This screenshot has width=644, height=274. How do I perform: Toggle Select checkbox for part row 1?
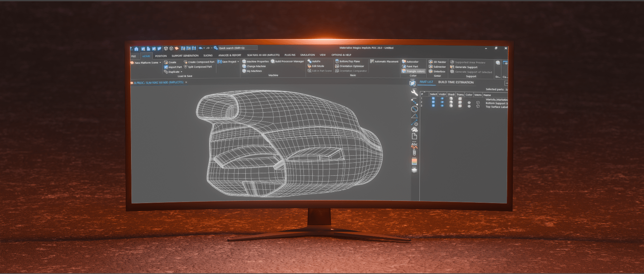click(433, 98)
